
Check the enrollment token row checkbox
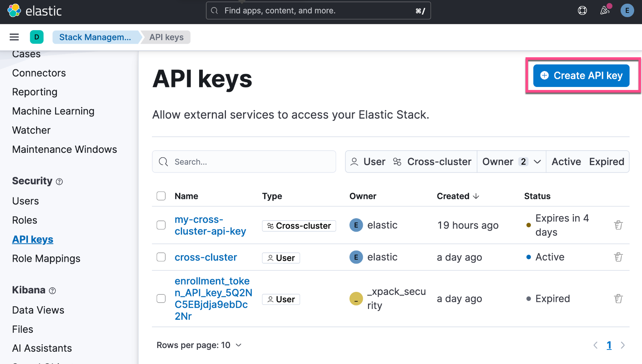[x=161, y=299]
